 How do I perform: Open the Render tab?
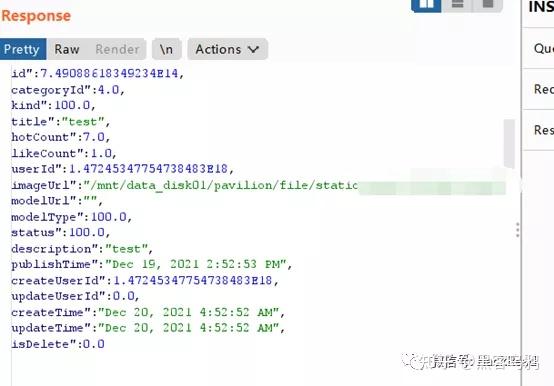[117, 49]
